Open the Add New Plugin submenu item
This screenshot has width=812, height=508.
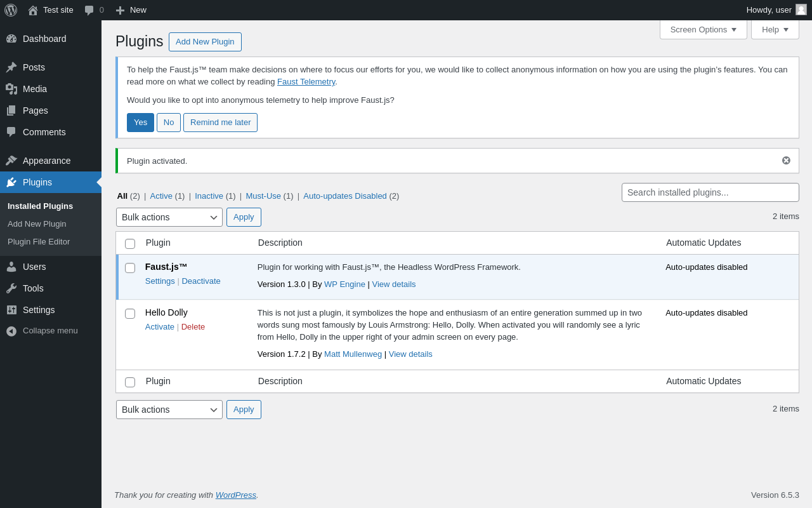click(37, 224)
